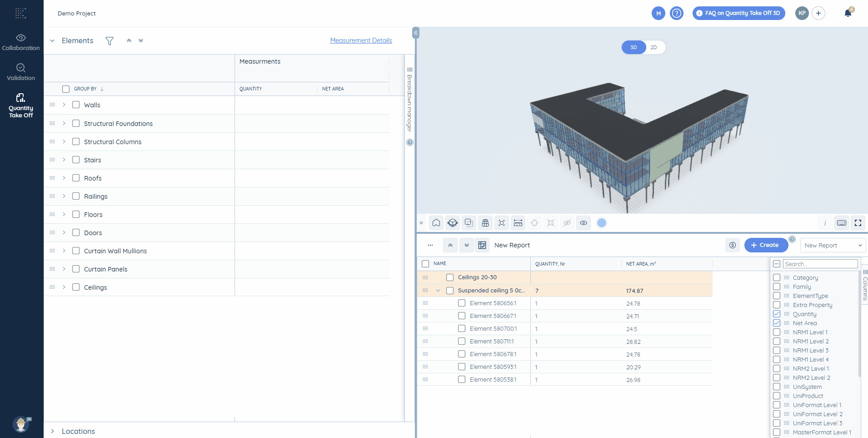868x438 pixels.
Task: Click the Search columns field
Action: tap(820, 264)
